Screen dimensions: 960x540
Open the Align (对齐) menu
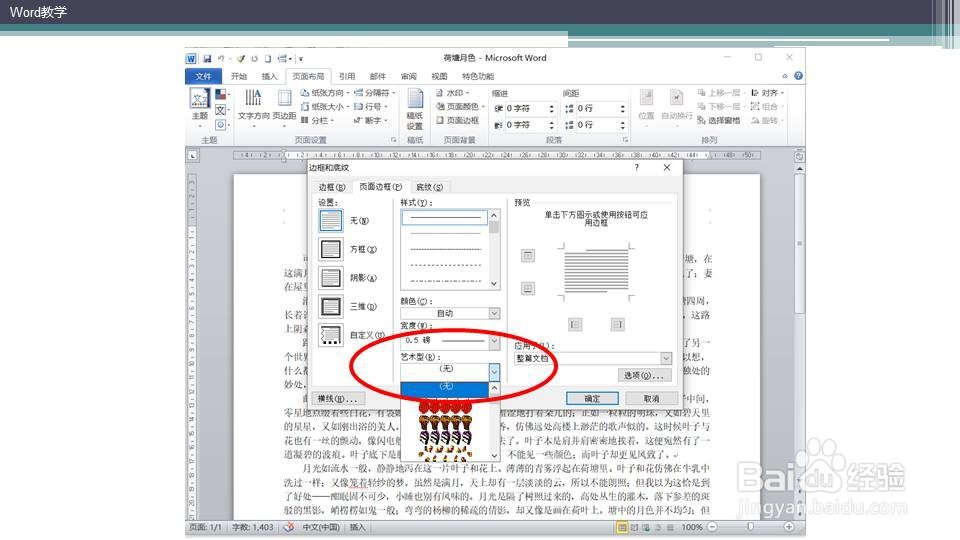(x=767, y=93)
